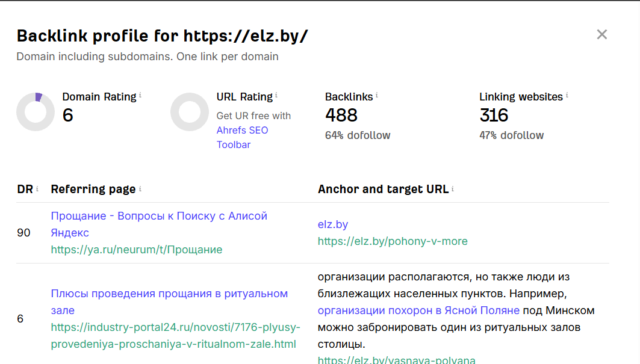Image resolution: width=640 pixels, height=364 pixels.
Task: Click the elz.by anchor link
Action: click(333, 224)
